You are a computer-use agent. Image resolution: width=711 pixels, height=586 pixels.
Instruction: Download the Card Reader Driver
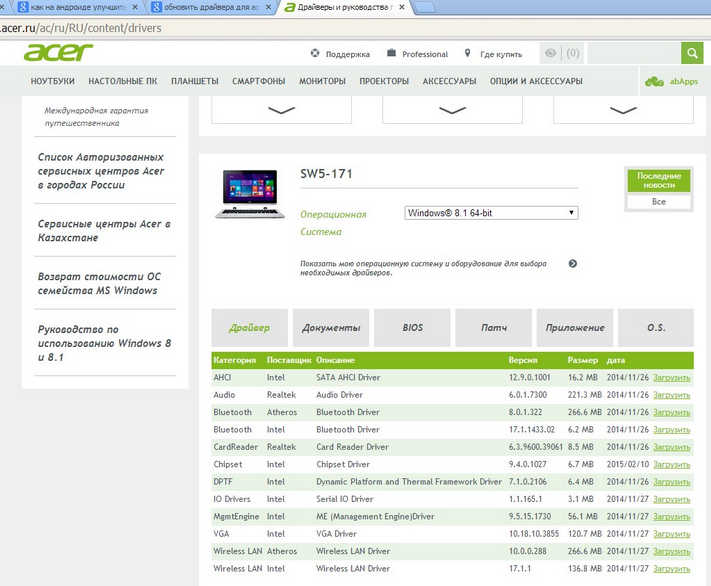[672, 447]
